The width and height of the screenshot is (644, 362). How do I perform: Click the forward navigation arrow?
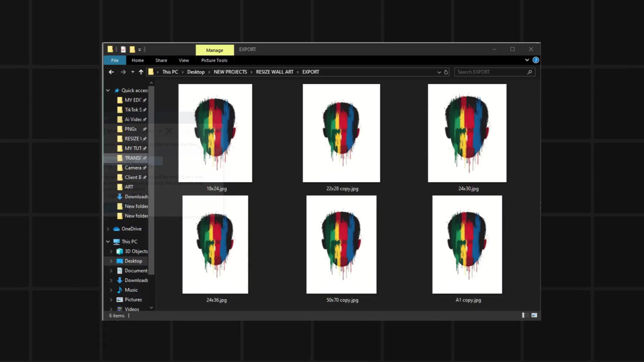click(123, 72)
